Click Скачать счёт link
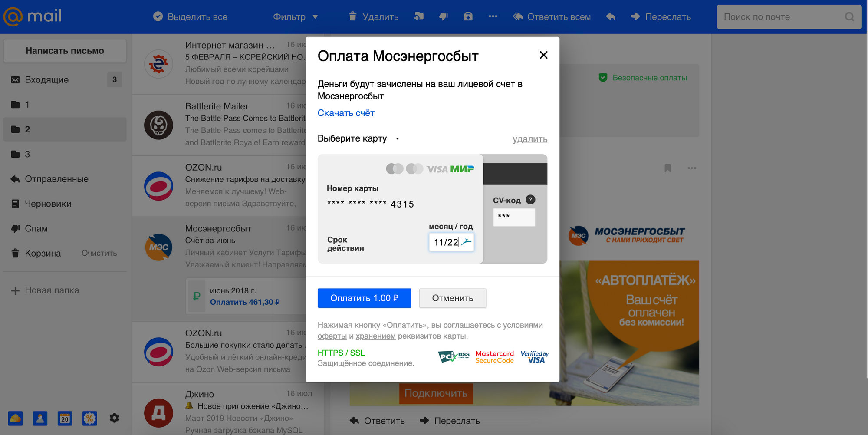Viewport: 868px width, 435px height. [x=346, y=113]
